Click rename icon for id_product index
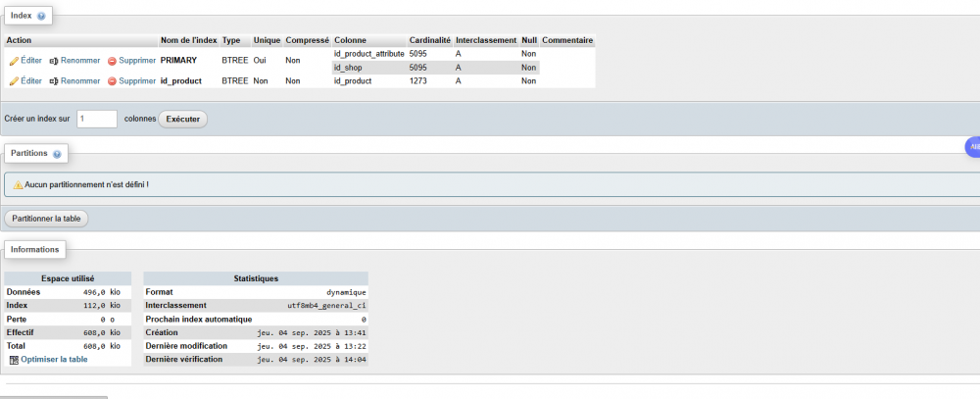Viewport: 980px width, 399px height. click(54, 81)
